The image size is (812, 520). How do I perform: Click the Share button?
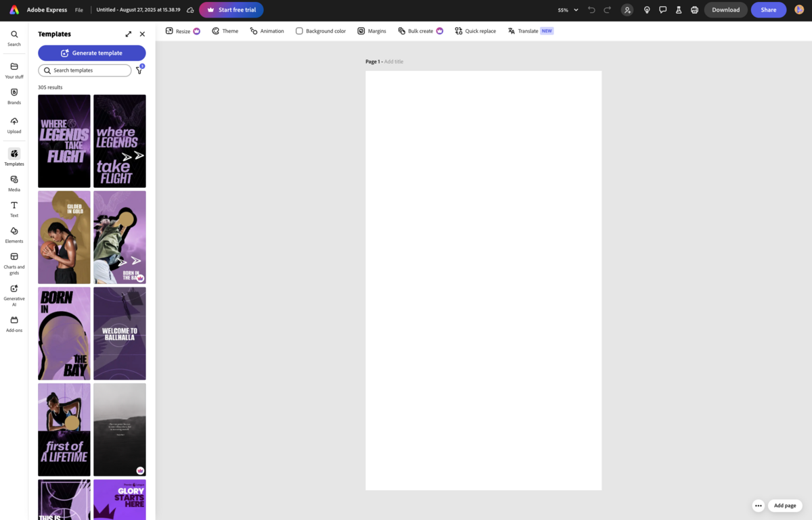point(769,10)
